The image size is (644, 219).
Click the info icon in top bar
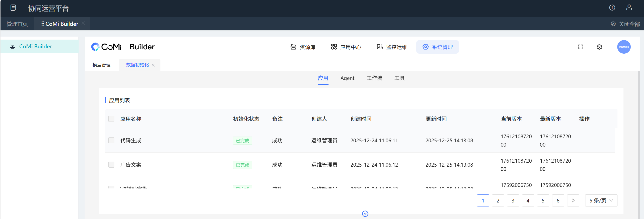(612, 8)
